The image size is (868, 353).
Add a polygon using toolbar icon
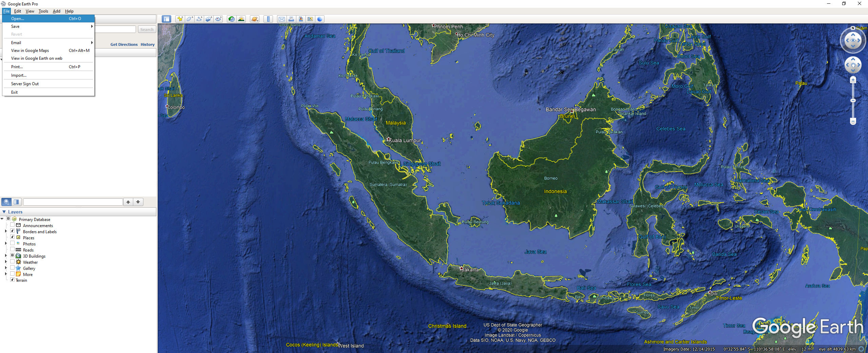coord(190,19)
